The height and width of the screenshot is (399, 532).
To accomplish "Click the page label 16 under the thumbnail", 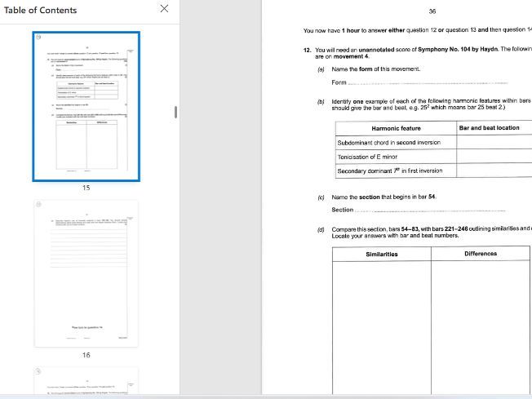I will click(86, 355).
